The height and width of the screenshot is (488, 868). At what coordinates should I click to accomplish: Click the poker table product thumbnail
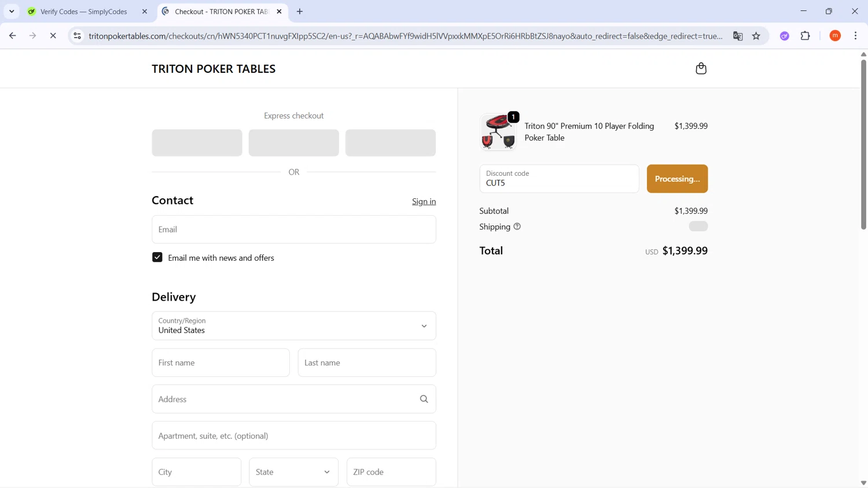click(498, 132)
